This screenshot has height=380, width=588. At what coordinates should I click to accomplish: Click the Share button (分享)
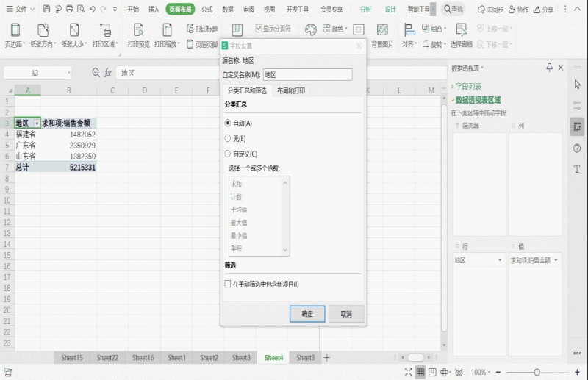pos(543,10)
